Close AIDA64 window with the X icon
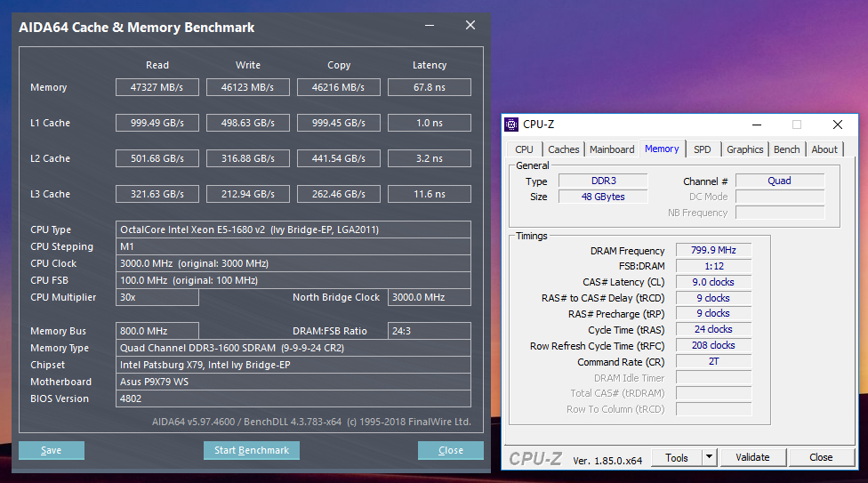The image size is (868, 483). (x=470, y=26)
